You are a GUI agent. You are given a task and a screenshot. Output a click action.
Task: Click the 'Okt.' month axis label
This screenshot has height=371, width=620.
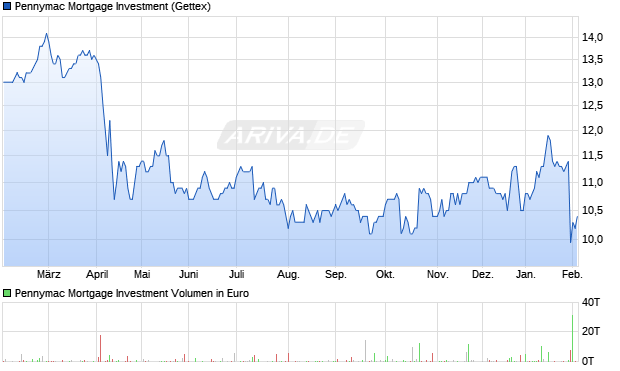pyautogui.click(x=386, y=274)
